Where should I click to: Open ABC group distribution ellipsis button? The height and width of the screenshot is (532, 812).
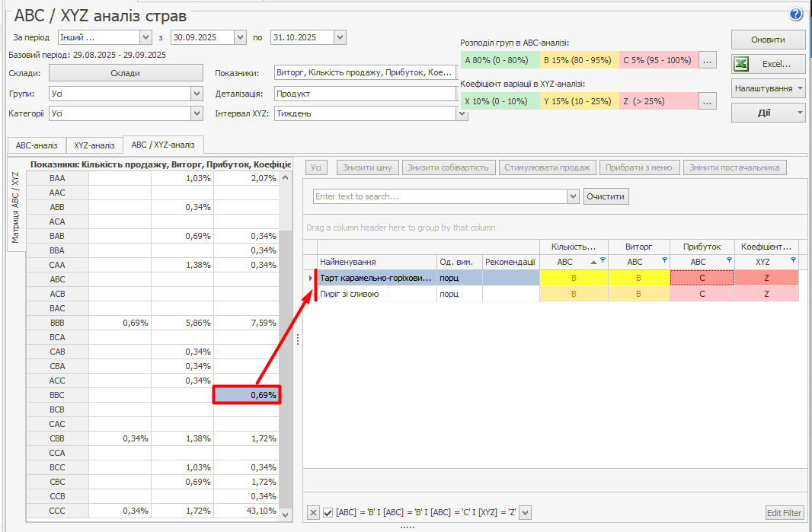pos(708,59)
